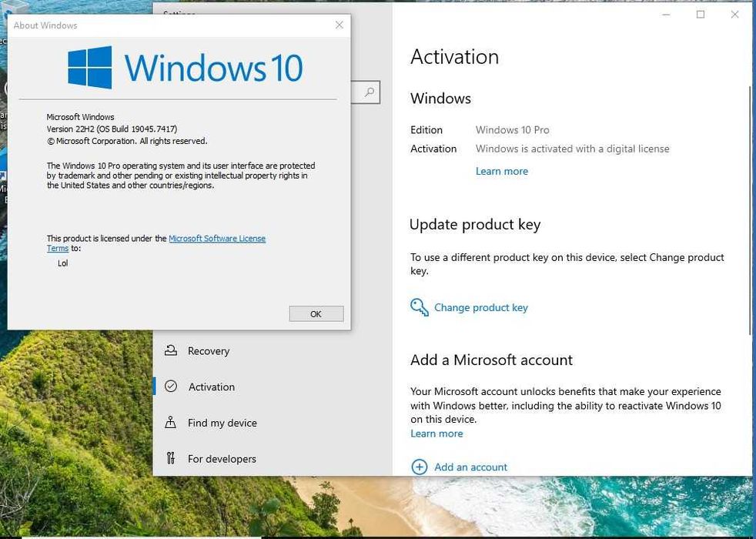Click Change product key link

[x=481, y=307]
